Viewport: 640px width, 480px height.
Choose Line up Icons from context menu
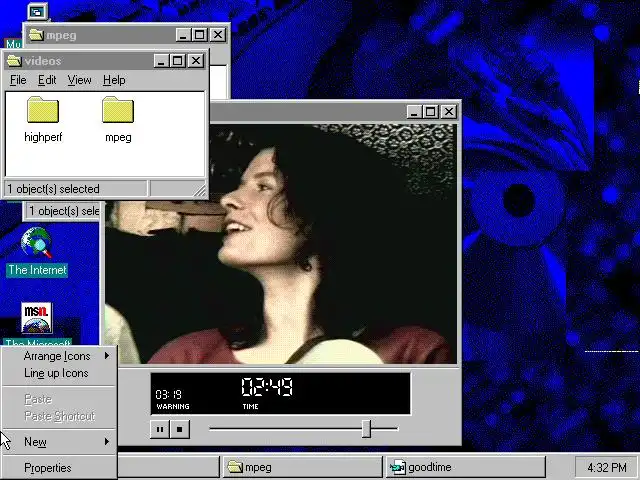60,373
